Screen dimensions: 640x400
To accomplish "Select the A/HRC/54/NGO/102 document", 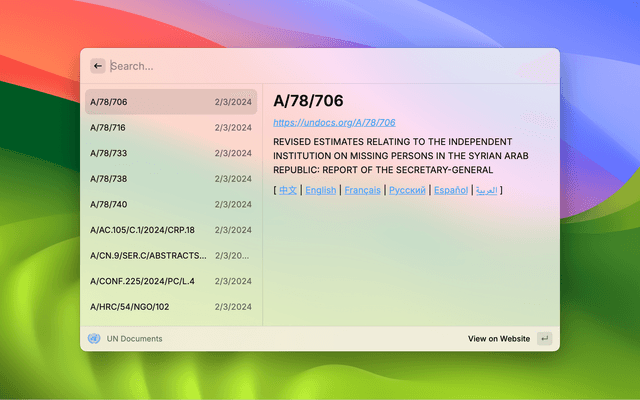I will [x=170, y=307].
